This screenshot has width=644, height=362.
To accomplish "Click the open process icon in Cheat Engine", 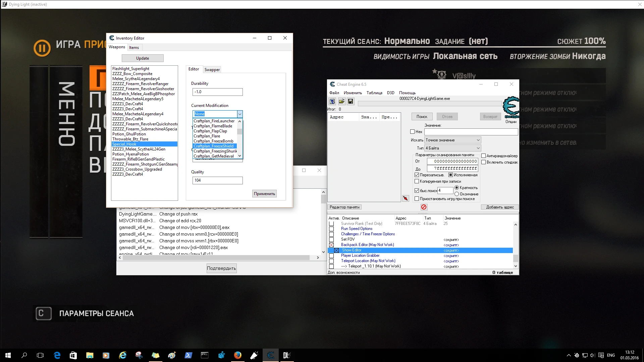I will click(332, 101).
